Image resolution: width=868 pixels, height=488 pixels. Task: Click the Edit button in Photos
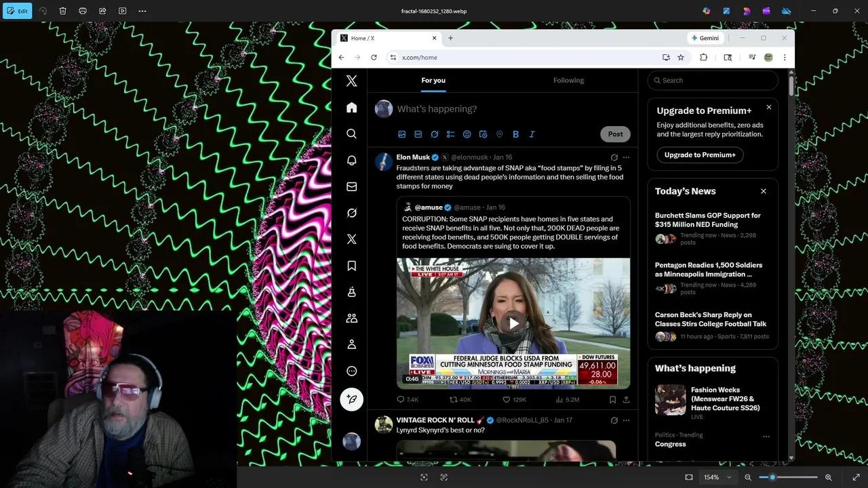pyautogui.click(x=17, y=11)
